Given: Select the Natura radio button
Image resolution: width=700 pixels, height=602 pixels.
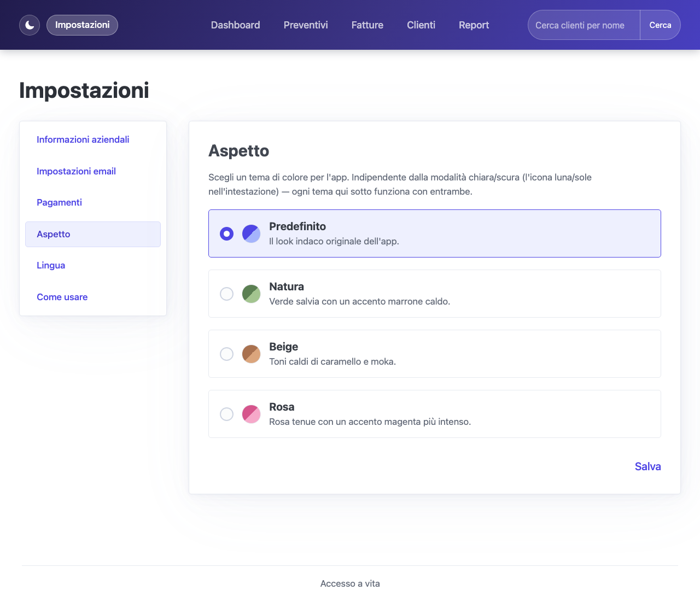Looking at the screenshot, I should click(x=226, y=294).
